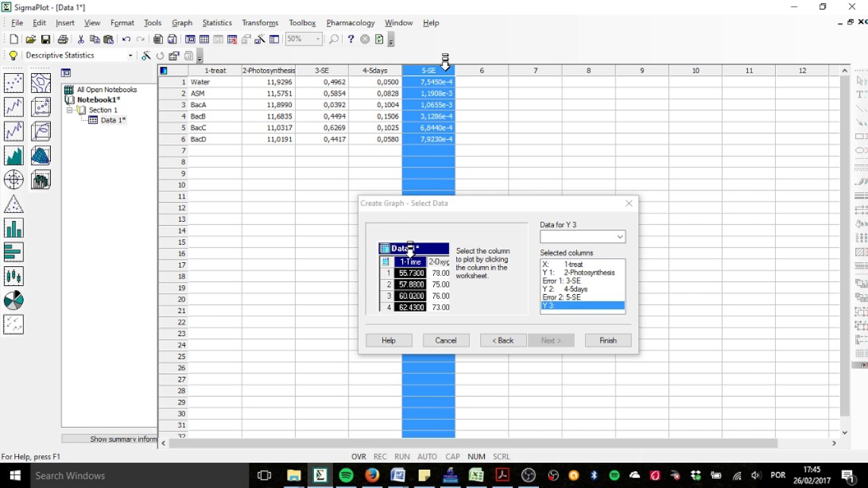
Task: Select the 3D Mesh Plot icon
Action: click(41, 156)
